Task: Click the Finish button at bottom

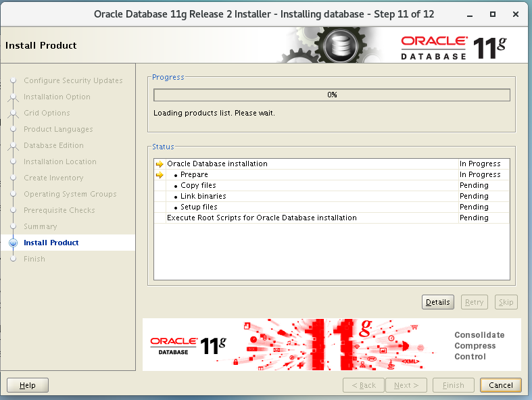Action: click(454, 385)
